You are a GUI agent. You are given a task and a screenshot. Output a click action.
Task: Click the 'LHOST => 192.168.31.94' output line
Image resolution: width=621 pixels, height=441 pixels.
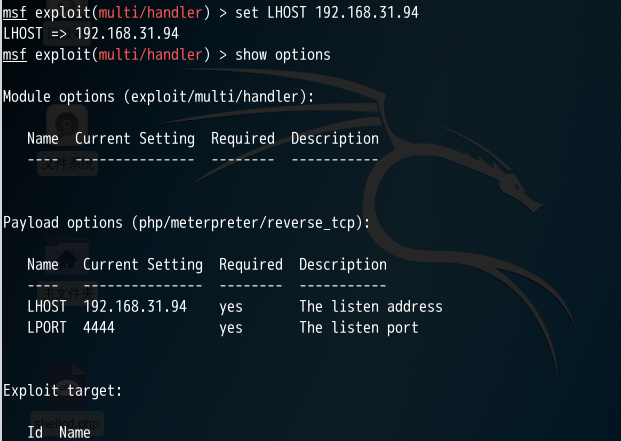tap(91, 34)
